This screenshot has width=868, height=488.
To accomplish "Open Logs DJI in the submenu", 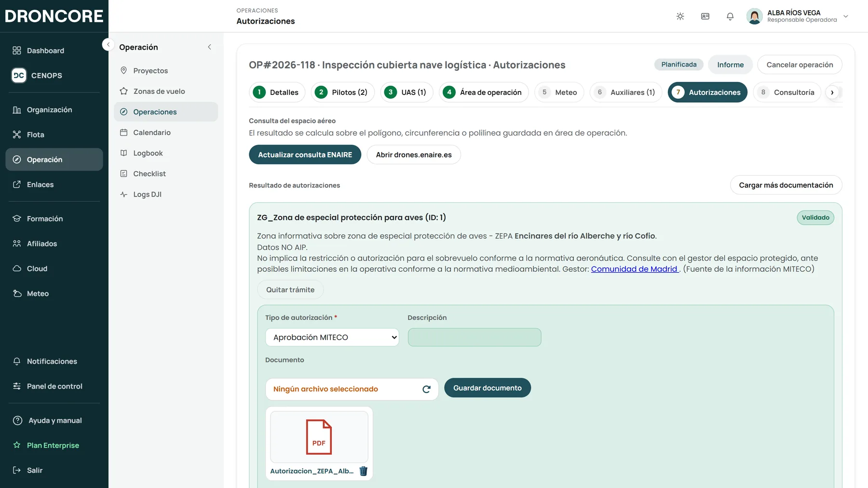I will pos(166,195).
